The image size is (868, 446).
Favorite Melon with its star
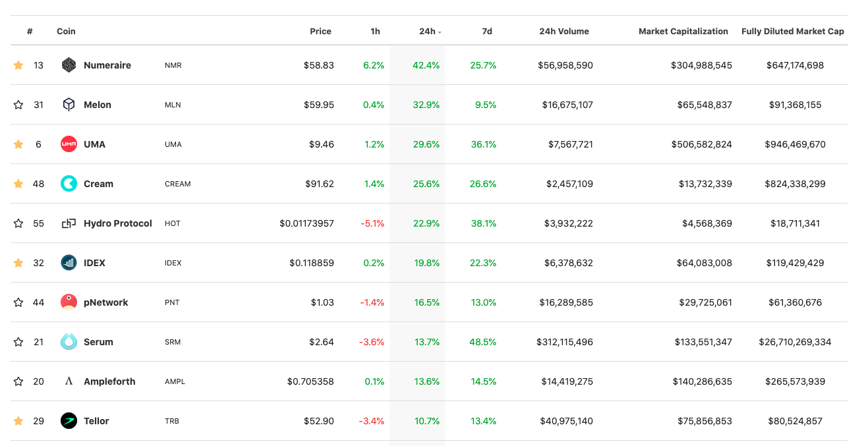(x=18, y=105)
